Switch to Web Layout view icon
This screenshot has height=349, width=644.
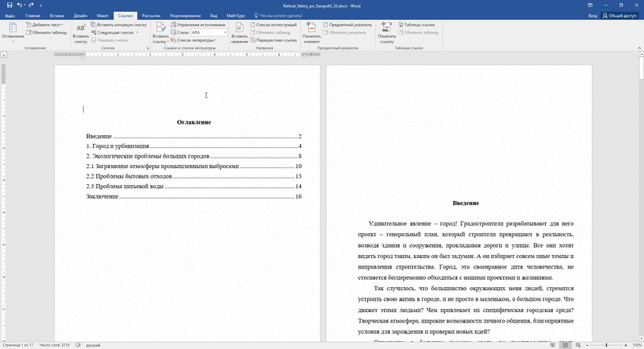click(x=578, y=345)
